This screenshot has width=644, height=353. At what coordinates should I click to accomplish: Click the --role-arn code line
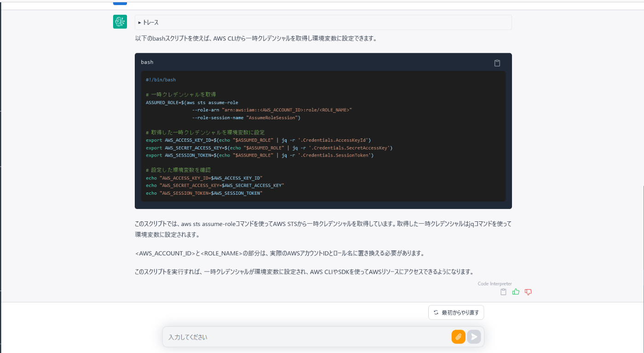(x=272, y=110)
